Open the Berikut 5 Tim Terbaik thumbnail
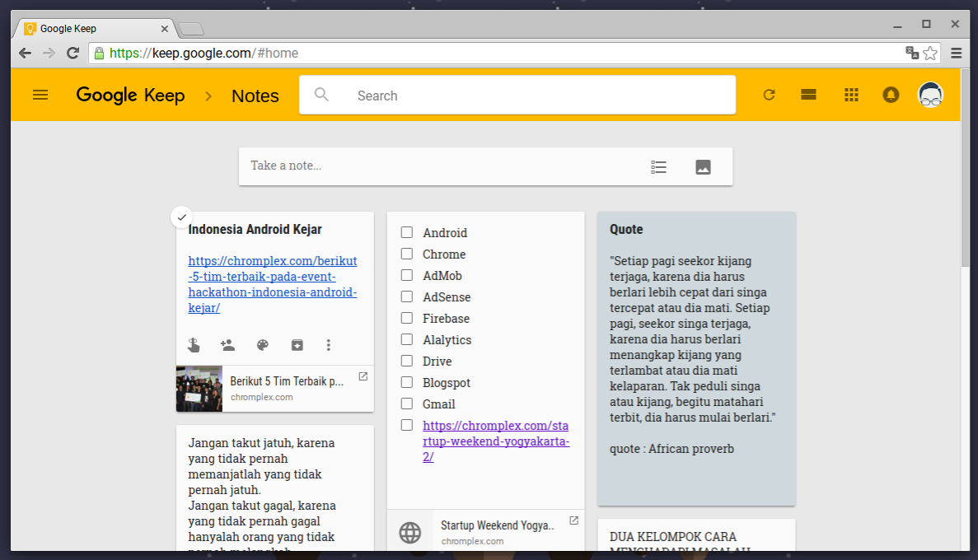 tap(199, 389)
